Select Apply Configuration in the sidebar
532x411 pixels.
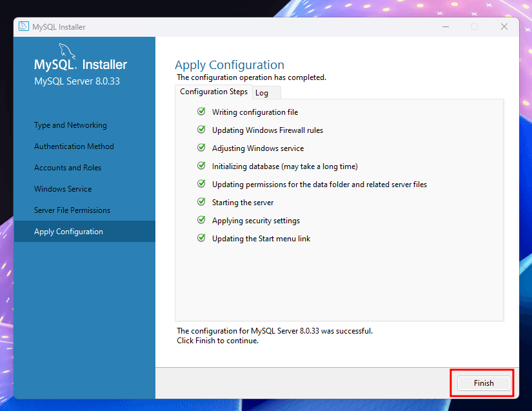[84, 232]
